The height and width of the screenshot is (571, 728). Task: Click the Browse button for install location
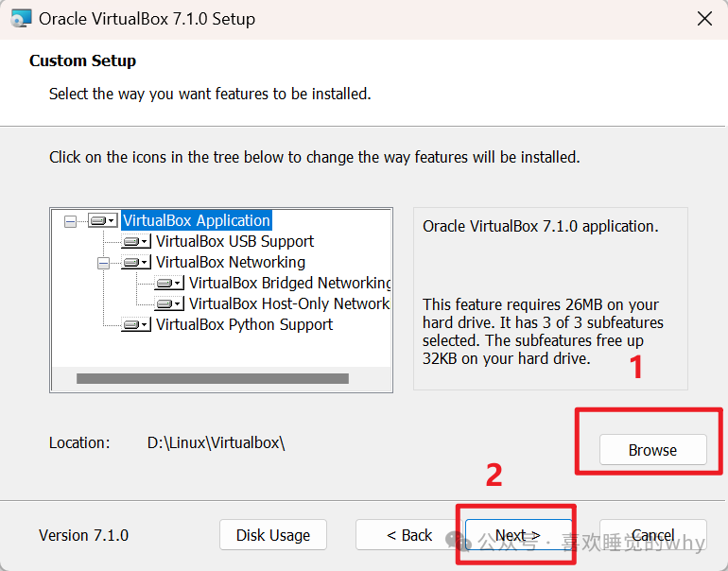pos(652,450)
